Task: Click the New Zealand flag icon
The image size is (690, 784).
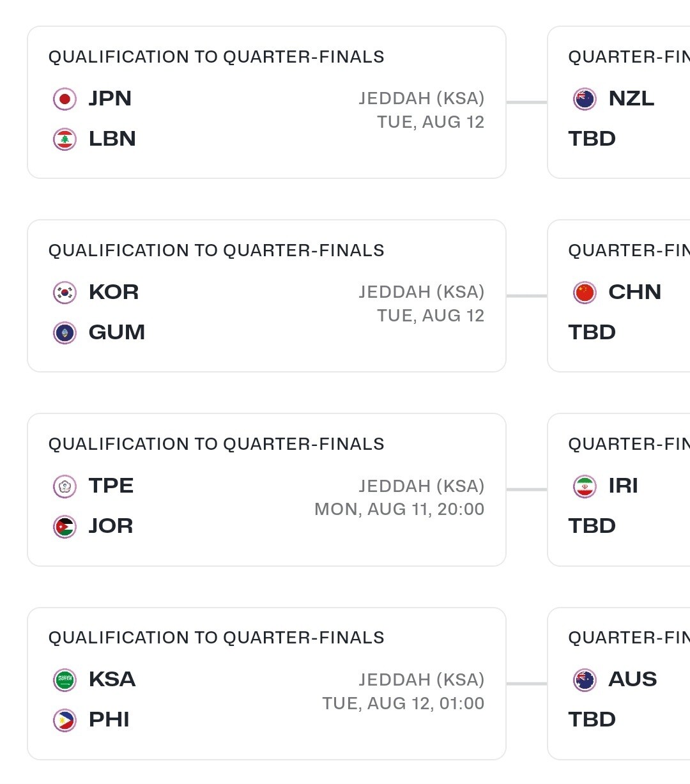Action: pos(585,99)
